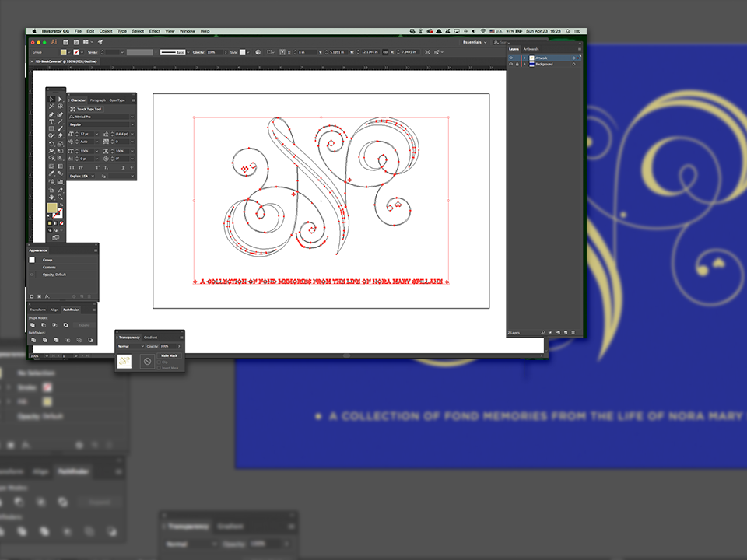Apply Minus Front shape mode
The image size is (747, 560).
[44, 325]
